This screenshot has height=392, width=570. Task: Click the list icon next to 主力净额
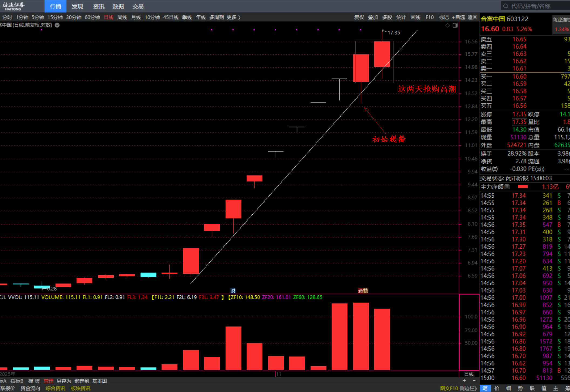click(x=507, y=187)
